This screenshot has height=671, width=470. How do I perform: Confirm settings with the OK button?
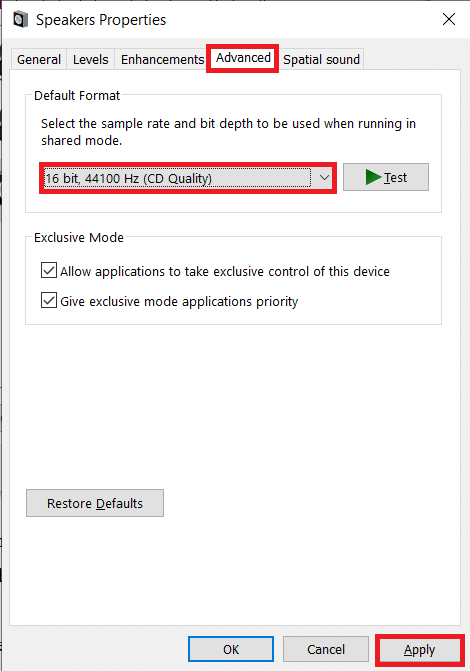(x=231, y=649)
